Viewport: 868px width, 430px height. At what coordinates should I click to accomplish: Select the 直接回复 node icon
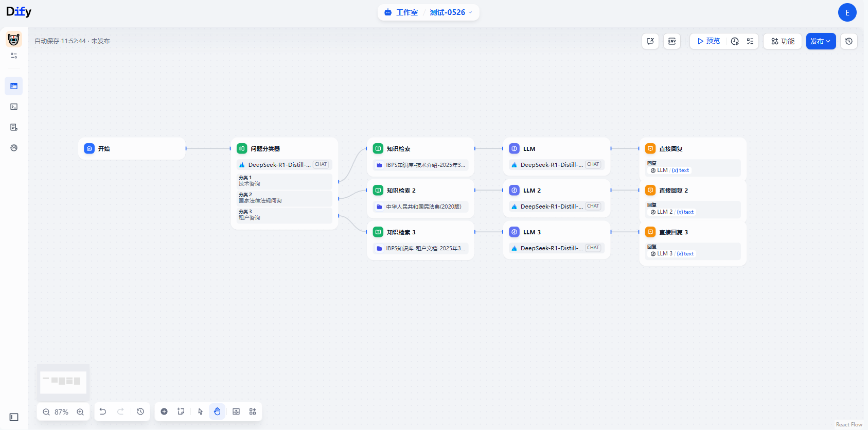pos(650,148)
